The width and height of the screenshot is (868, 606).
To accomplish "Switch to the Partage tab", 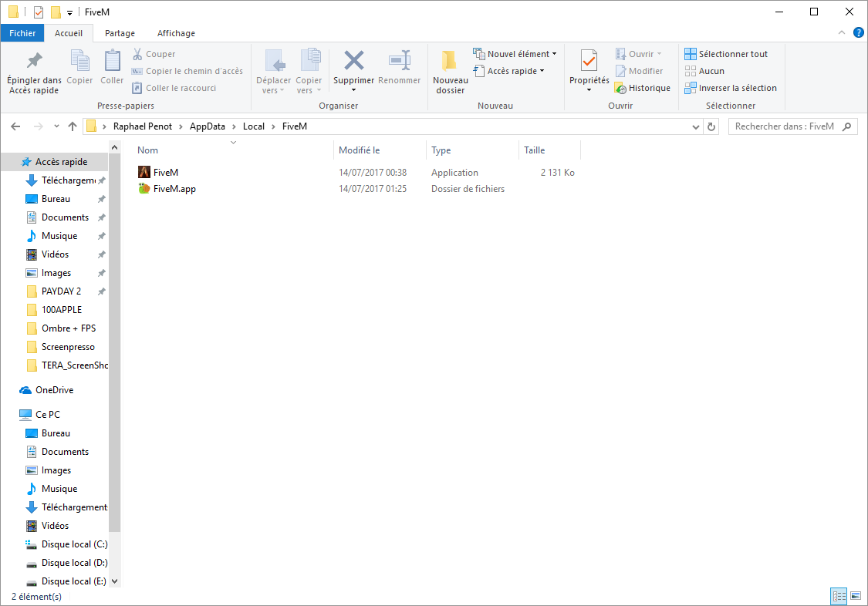I will pyautogui.click(x=120, y=33).
